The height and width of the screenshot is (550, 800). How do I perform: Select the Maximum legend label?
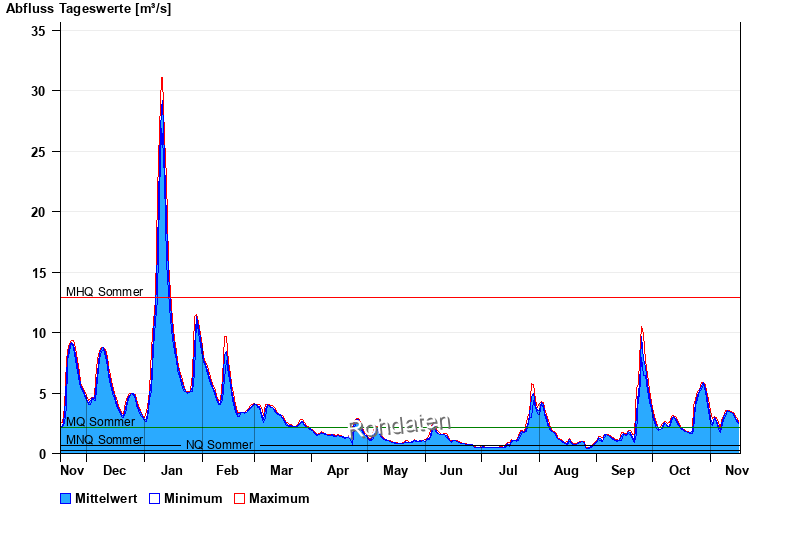(x=279, y=499)
